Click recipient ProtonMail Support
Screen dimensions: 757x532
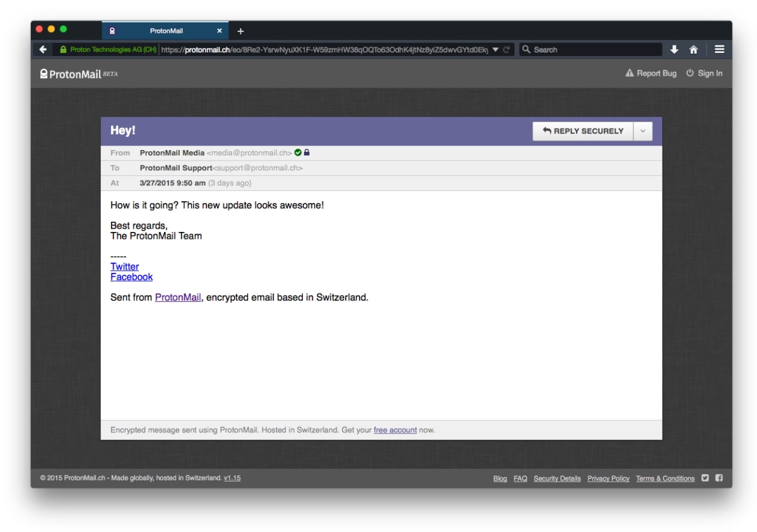coord(176,168)
